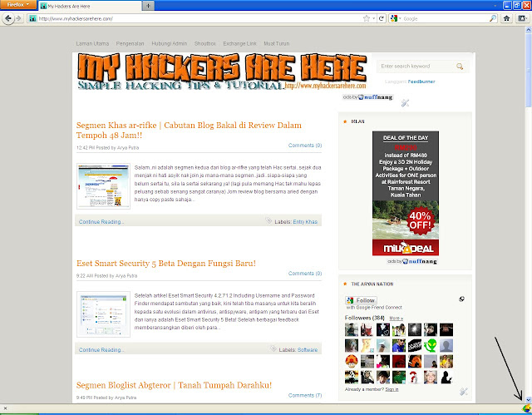Image resolution: width=532 pixels, height=415 pixels.
Task: Open Pengenalan menu item
Action: pos(130,43)
